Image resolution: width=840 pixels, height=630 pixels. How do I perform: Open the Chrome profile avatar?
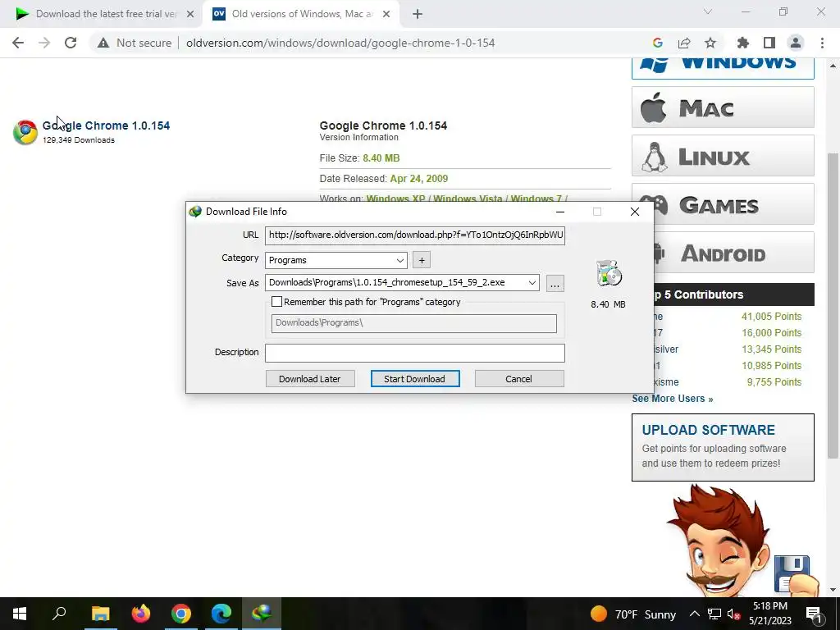[796, 43]
